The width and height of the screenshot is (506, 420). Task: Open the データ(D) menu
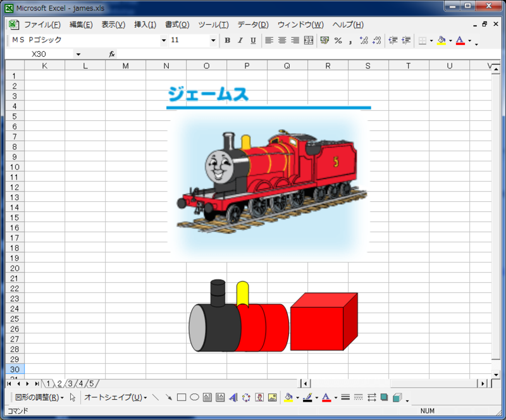tap(253, 25)
